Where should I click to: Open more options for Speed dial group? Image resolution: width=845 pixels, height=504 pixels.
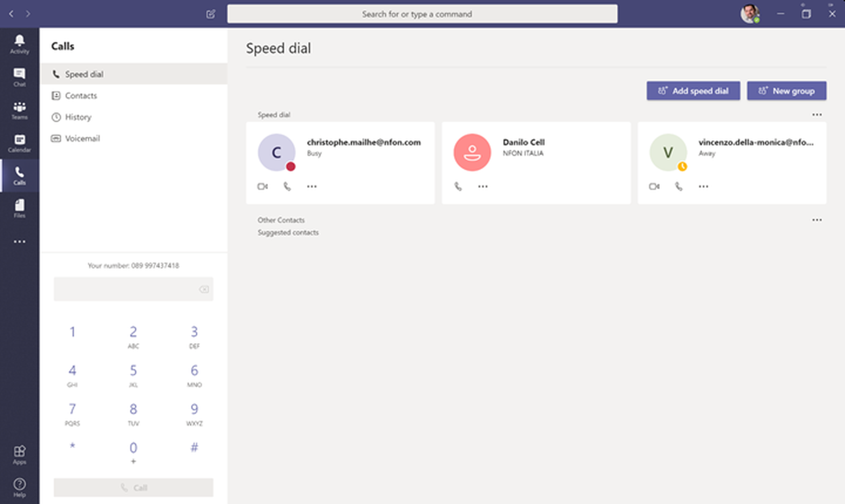point(817,115)
